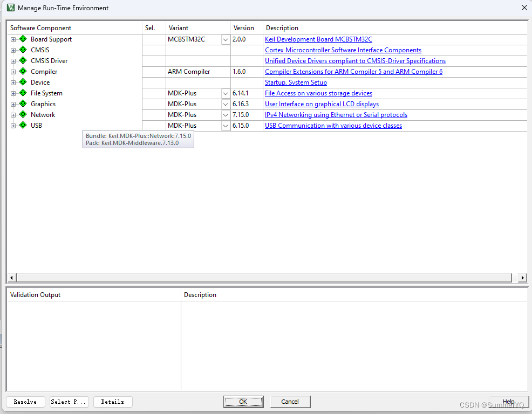Viewport: 532px width, 414px height.
Task: Click the Sel. column header
Action: (x=154, y=28)
